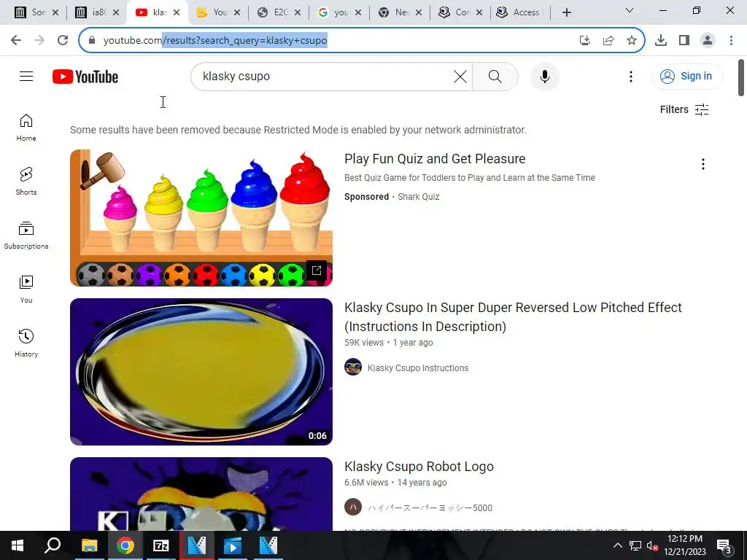This screenshot has width=747, height=560.
Task: Click the install app icon in address bar
Action: pos(584,40)
